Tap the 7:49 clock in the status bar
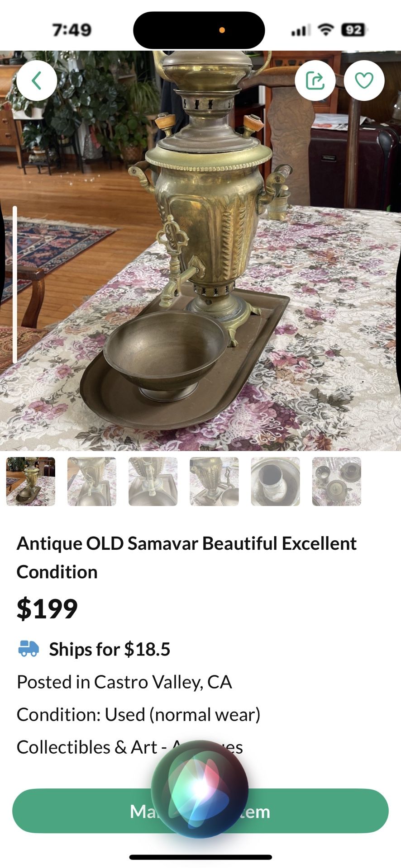Screen dimensions: 401x868 pos(72,30)
